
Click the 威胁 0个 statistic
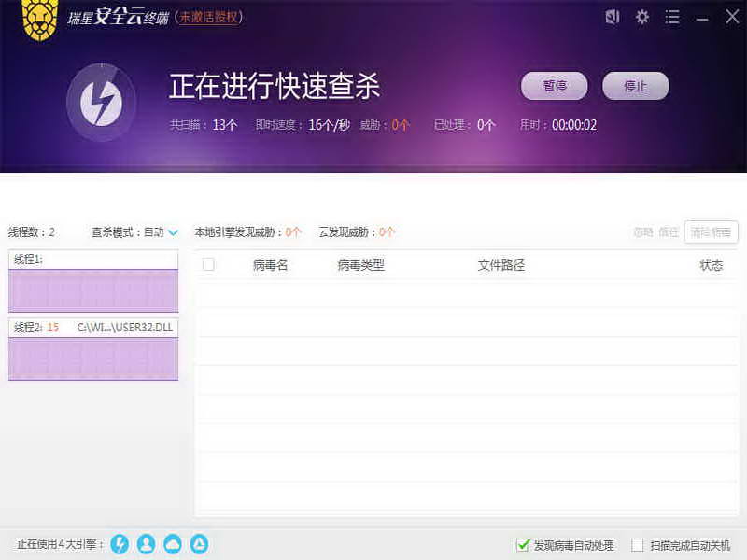(x=385, y=125)
